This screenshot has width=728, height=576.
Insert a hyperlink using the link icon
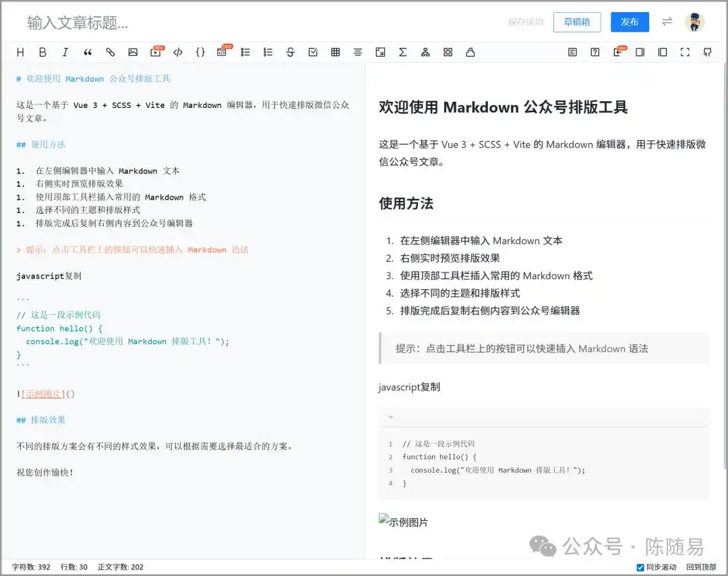tap(111, 52)
